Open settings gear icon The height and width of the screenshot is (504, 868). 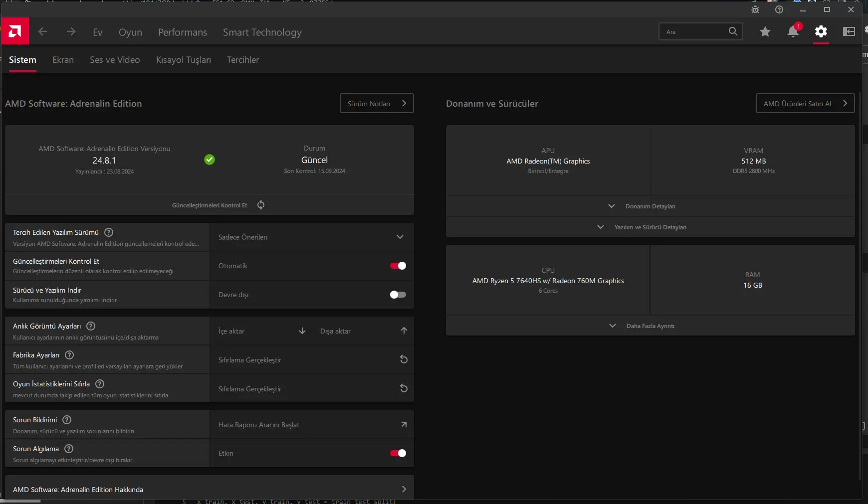click(x=821, y=32)
